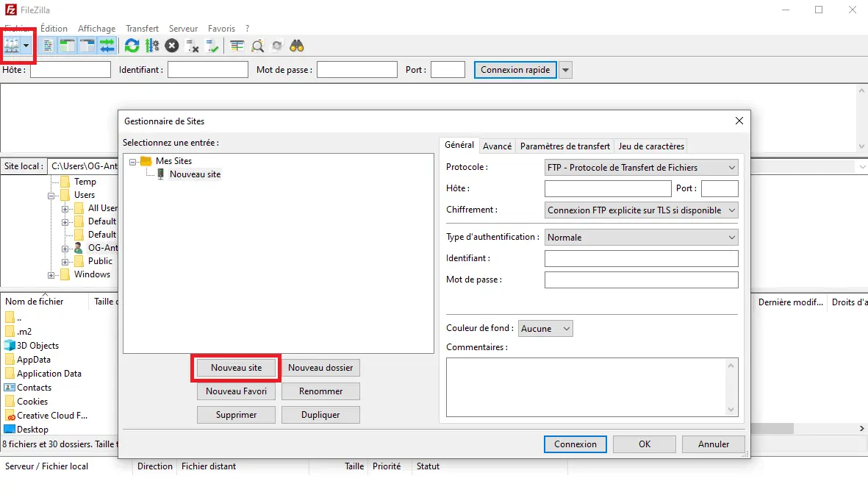The image size is (868, 498).
Task: Open the Transfert menu
Action: 142,28
